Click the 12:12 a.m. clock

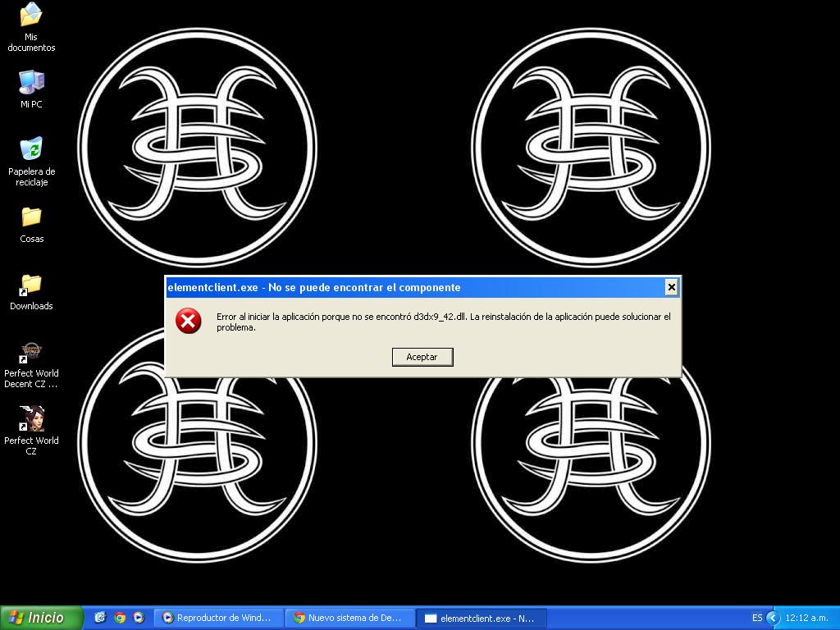806,618
